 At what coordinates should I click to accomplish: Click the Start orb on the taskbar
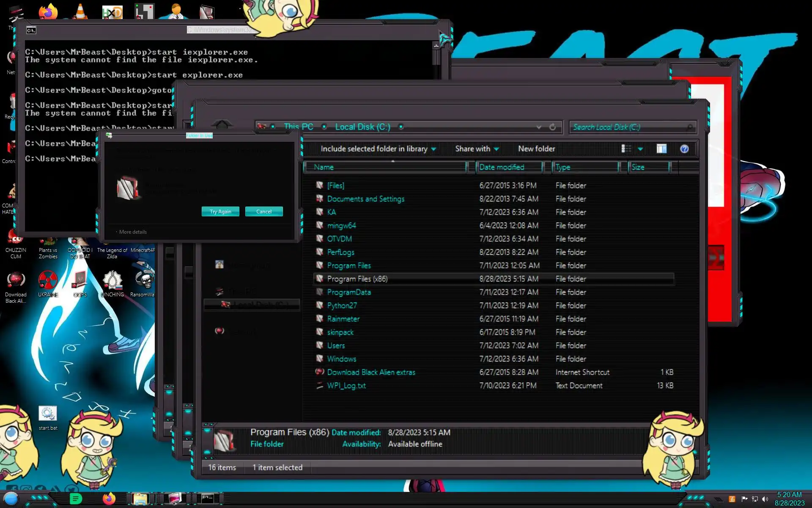pos(11,499)
